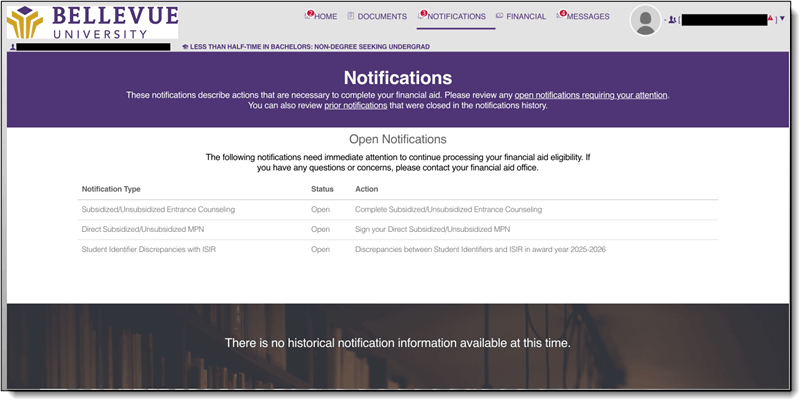
Task: Expand the user account dropdown arrow
Action: [782, 19]
